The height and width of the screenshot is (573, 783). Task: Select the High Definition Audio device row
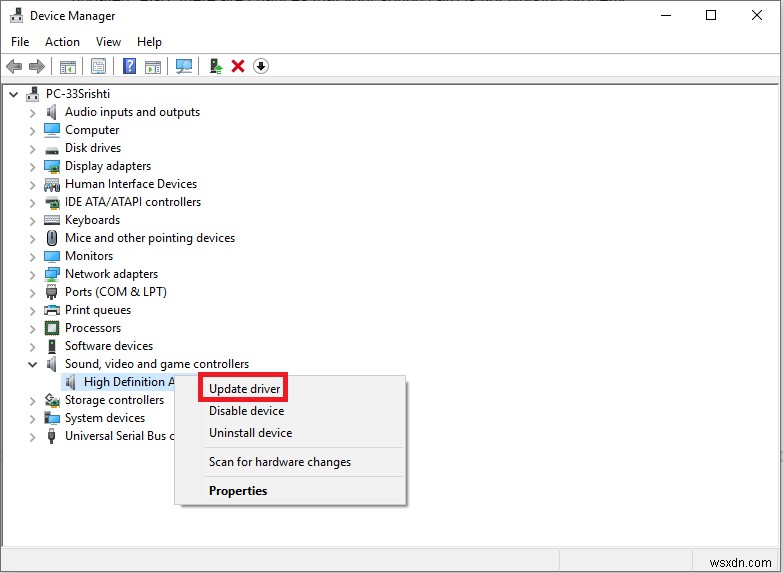(118, 382)
